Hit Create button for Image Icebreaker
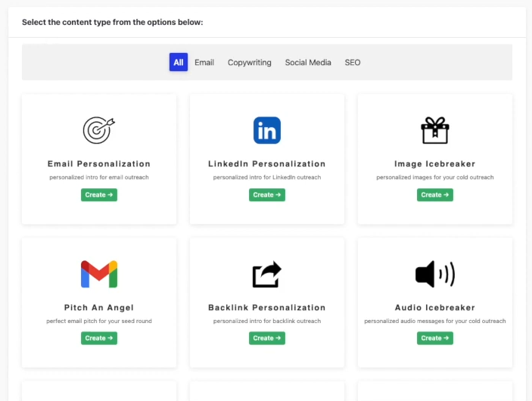Screen dimensions: 532x401 pyautogui.click(x=434, y=195)
